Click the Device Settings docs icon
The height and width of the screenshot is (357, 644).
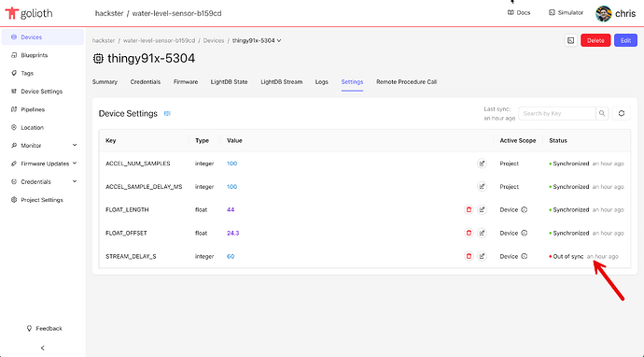click(x=167, y=113)
